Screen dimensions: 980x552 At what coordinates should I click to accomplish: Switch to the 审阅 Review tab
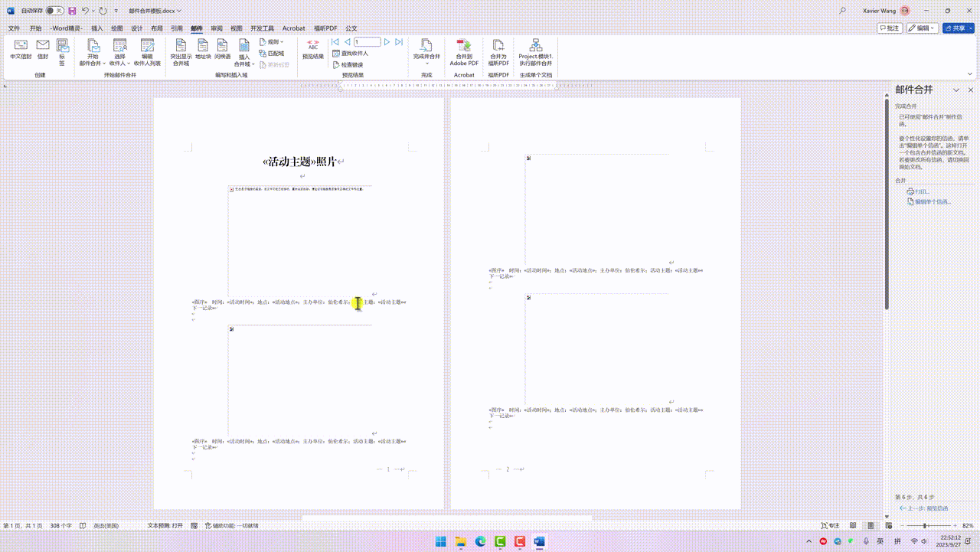pos(217,28)
